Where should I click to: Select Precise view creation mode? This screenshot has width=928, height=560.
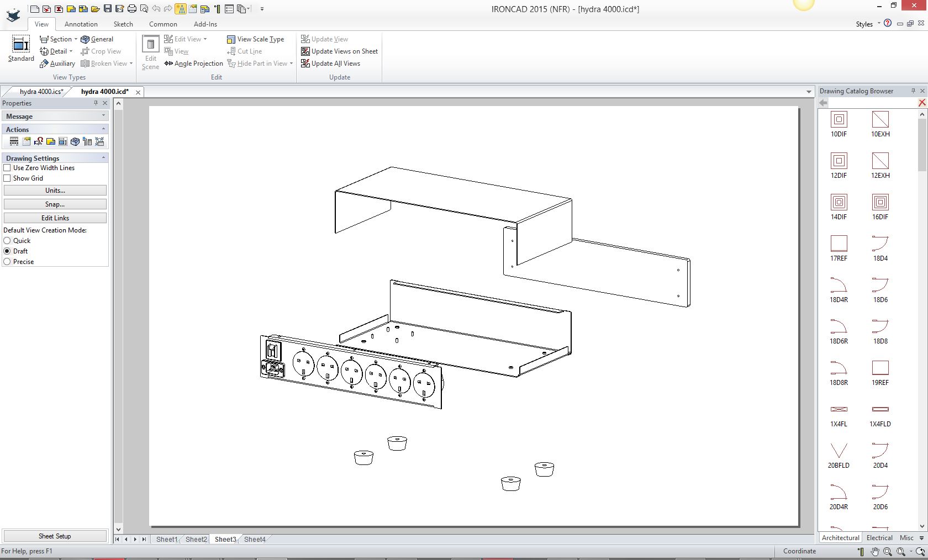coord(7,262)
